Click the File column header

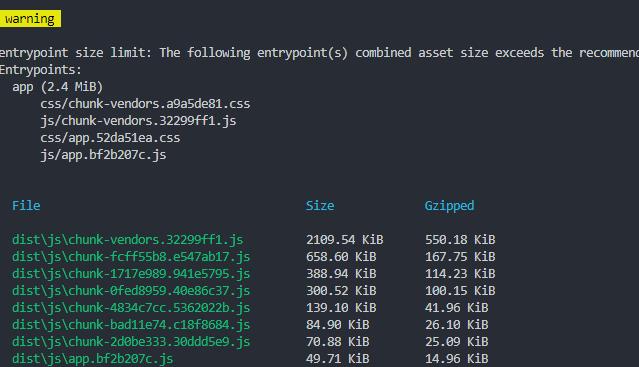click(26, 205)
